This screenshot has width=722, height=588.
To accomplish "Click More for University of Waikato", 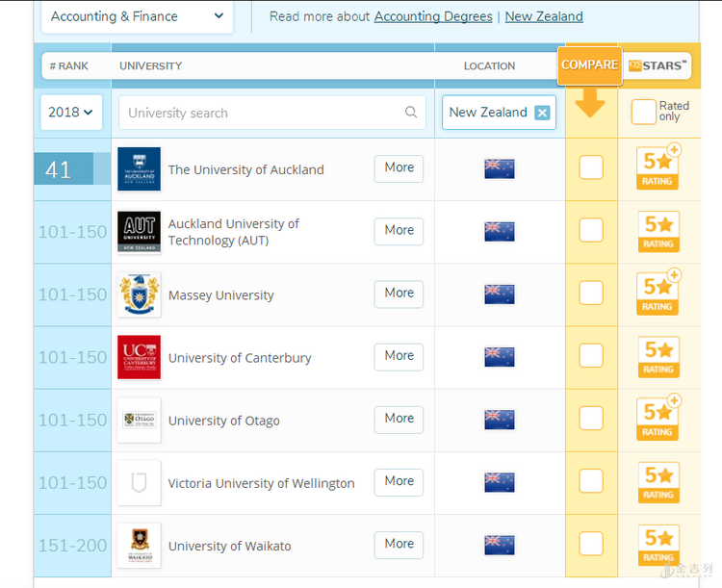I will click(x=399, y=544).
